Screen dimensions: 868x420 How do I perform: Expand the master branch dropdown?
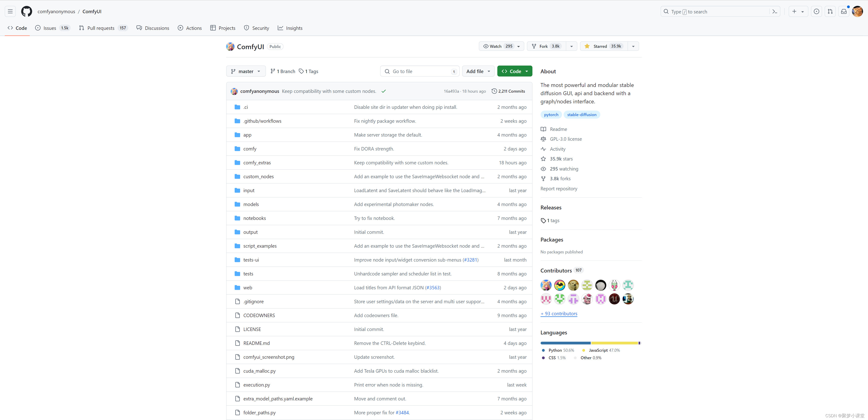[246, 71]
